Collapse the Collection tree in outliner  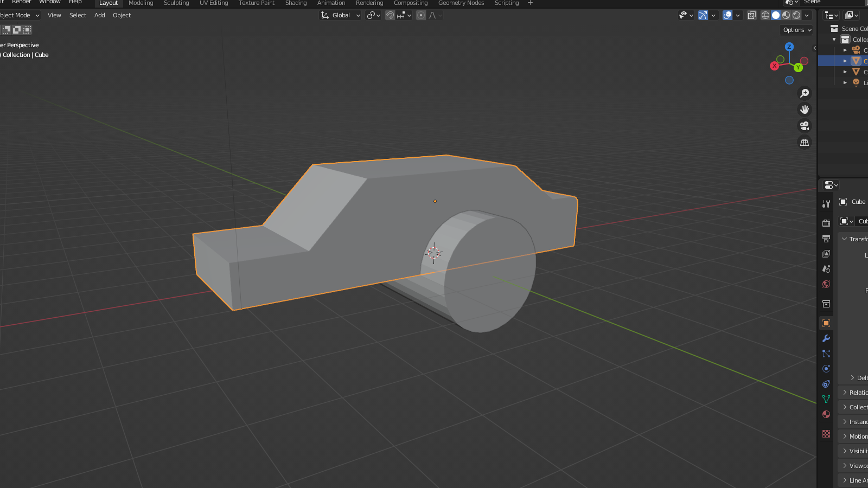point(834,40)
